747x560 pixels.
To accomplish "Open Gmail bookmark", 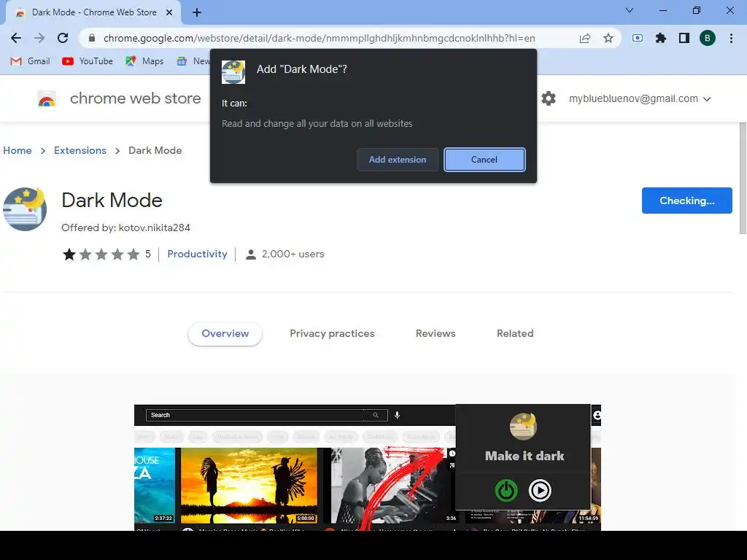I will pos(30,61).
